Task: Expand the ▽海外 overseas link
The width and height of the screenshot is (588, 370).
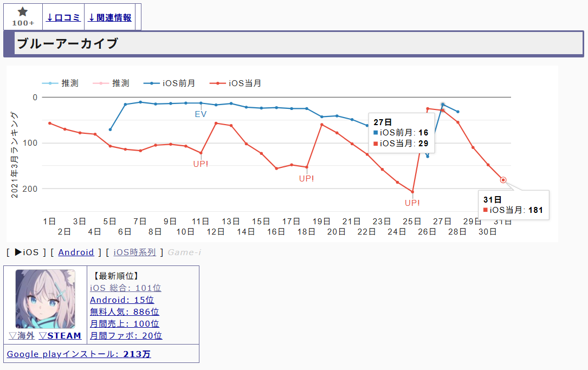Action: tap(22, 336)
